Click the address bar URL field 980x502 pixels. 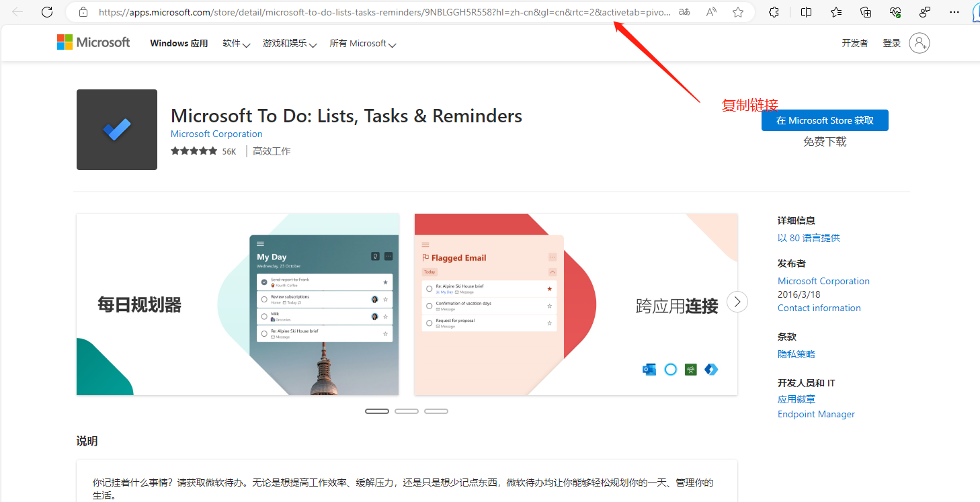[x=383, y=12]
